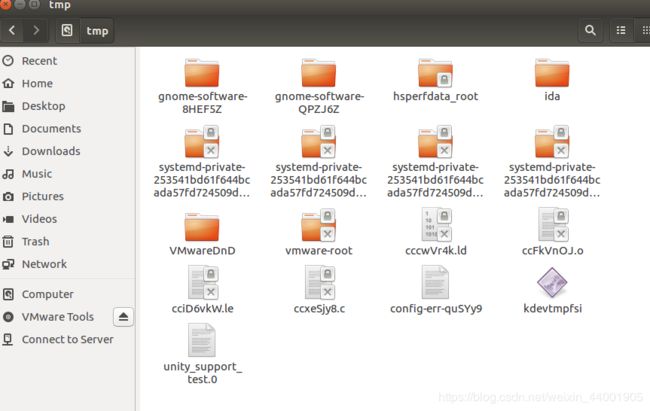Switch to list view
This screenshot has height=411, width=650.
point(621,30)
